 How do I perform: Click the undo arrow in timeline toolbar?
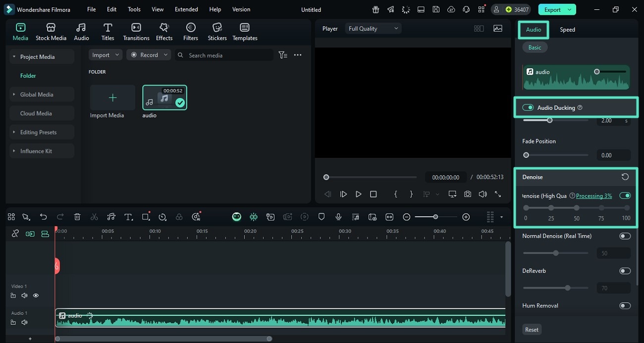click(x=43, y=217)
